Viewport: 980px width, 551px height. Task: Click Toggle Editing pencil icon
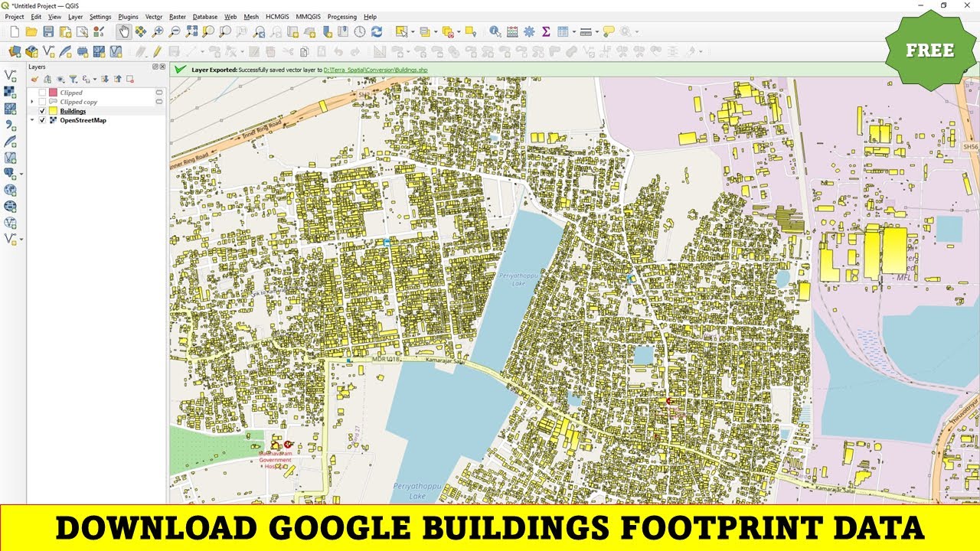point(156,52)
